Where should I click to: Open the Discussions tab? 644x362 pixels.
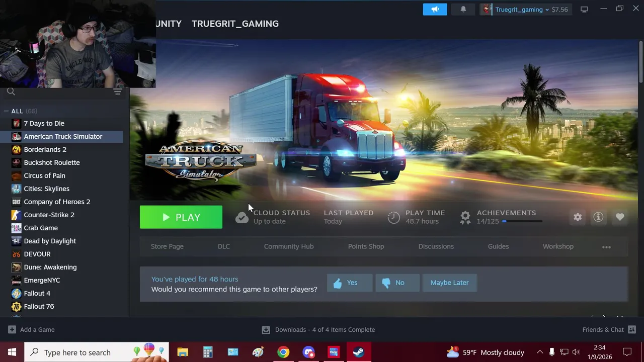coord(436,246)
